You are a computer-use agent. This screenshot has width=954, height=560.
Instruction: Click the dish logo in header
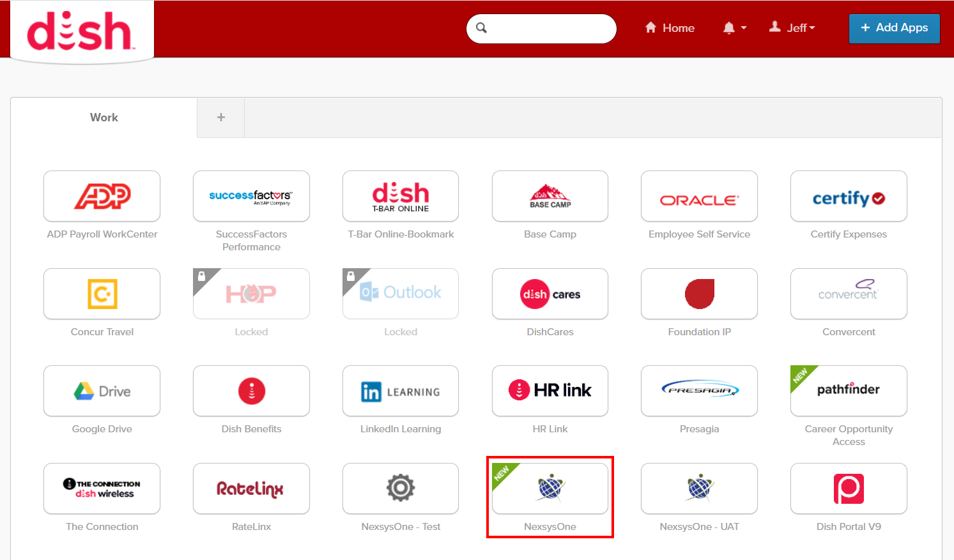pos(81,31)
